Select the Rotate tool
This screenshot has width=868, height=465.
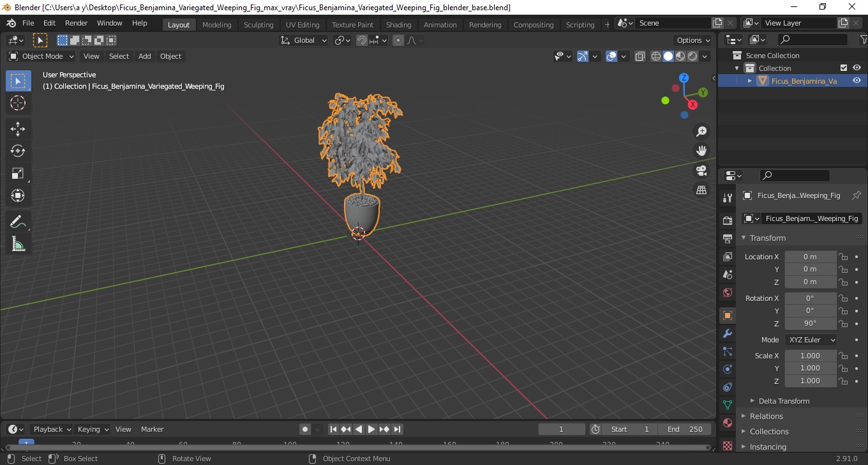18,151
